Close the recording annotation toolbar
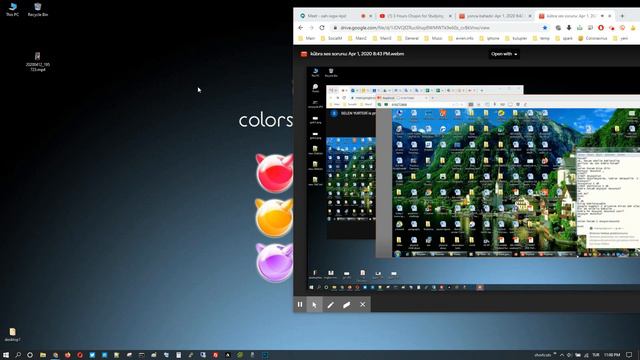This screenshot has height=360, width=640. (x=362, y=304)
